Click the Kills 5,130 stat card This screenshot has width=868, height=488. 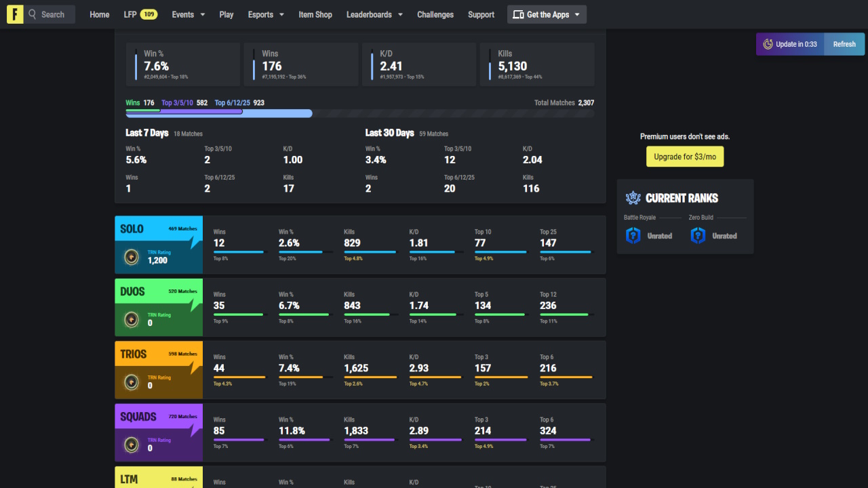click(537, 64)
